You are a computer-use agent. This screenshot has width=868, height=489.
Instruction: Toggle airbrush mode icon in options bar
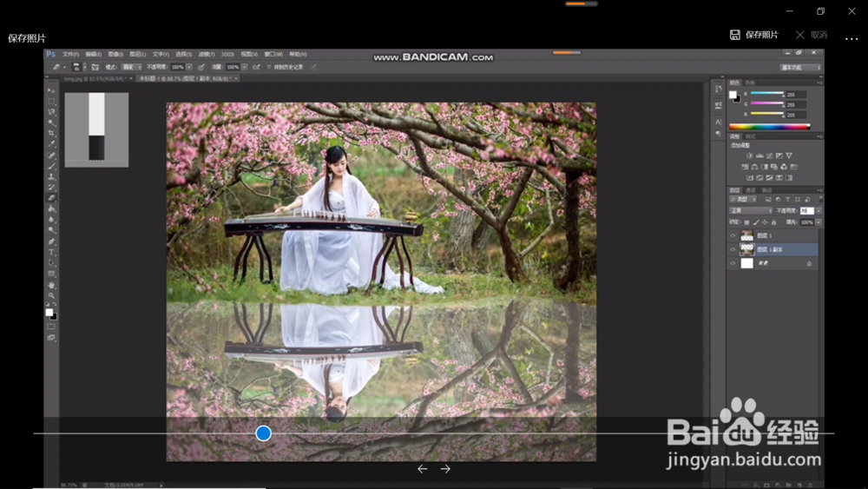click(256, 67)
